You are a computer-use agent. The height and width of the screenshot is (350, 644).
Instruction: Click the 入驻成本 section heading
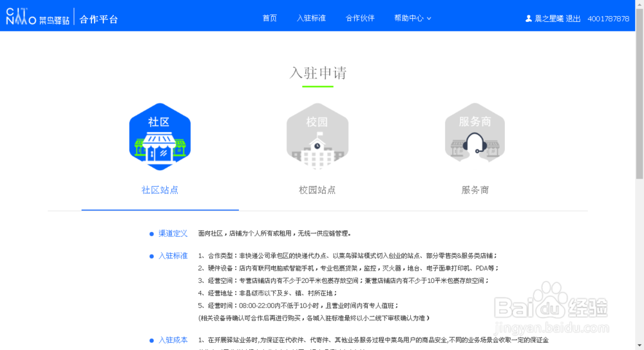point(173,340)
